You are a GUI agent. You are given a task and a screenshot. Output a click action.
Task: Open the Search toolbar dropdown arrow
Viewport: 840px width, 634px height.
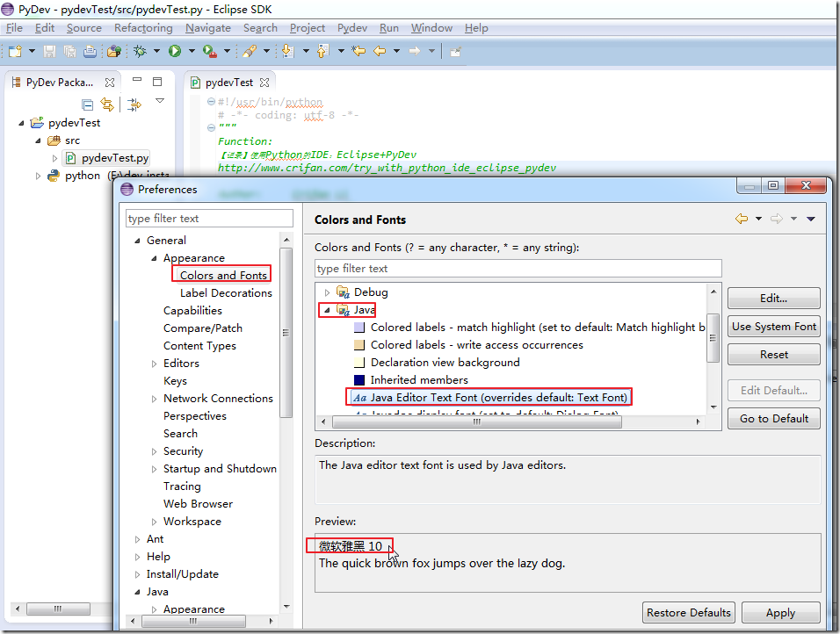pyautogui.click(x=266, y=52)
